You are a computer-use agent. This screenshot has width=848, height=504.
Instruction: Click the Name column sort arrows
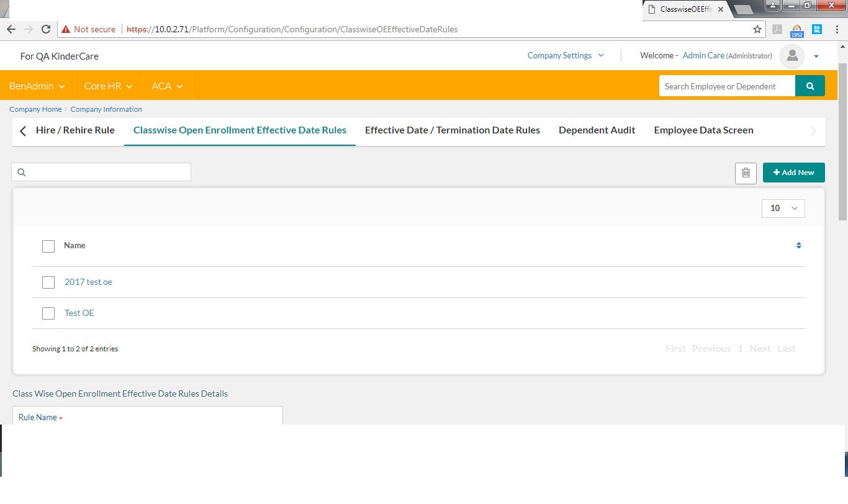click(x=798, y=246)
